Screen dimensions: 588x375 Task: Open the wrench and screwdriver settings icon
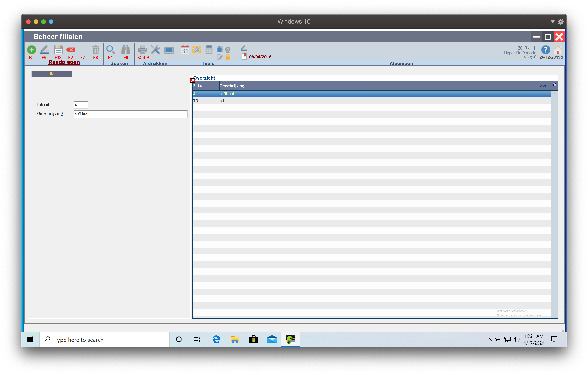(155, 50)
